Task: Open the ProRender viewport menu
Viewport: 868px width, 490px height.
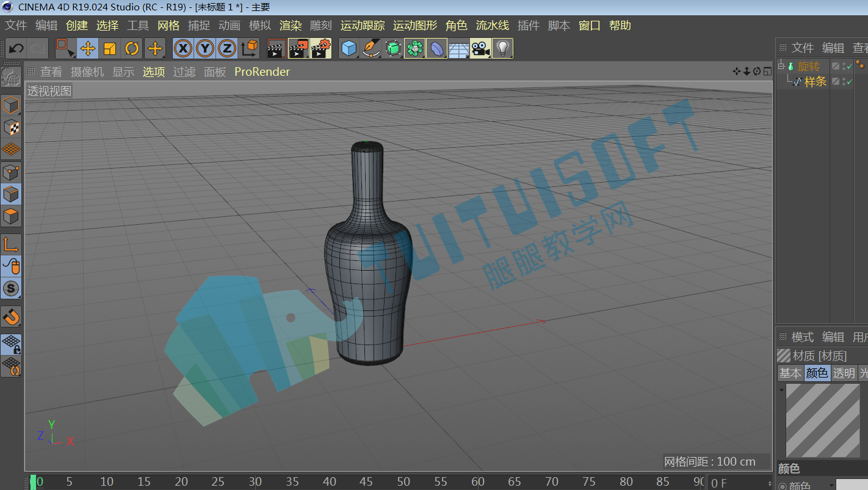Action: pyautogui.click(x=262, y=71)
